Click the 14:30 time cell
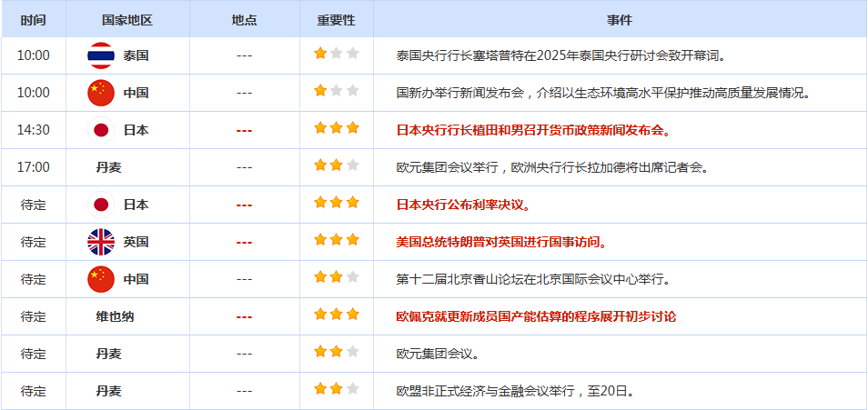 pyautogui.click(x=34, y=130)
